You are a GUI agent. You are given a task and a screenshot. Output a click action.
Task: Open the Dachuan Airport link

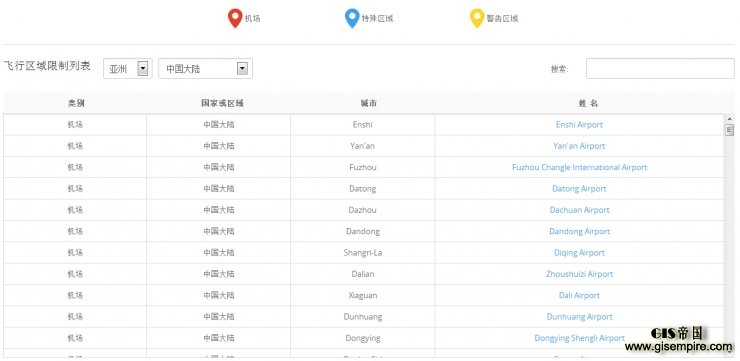point(579,210)
